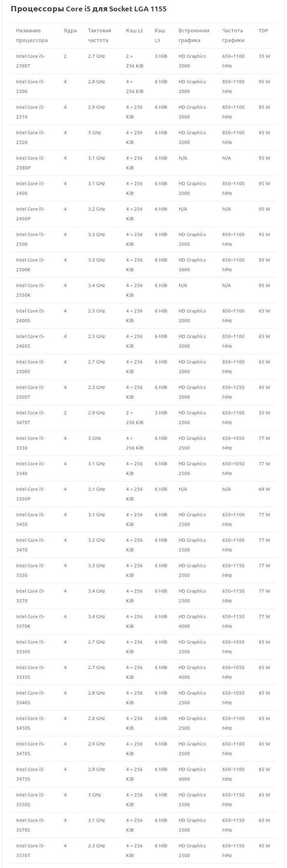Click the Intel Core i5-3570T name cell

click(x=30, y=851)
